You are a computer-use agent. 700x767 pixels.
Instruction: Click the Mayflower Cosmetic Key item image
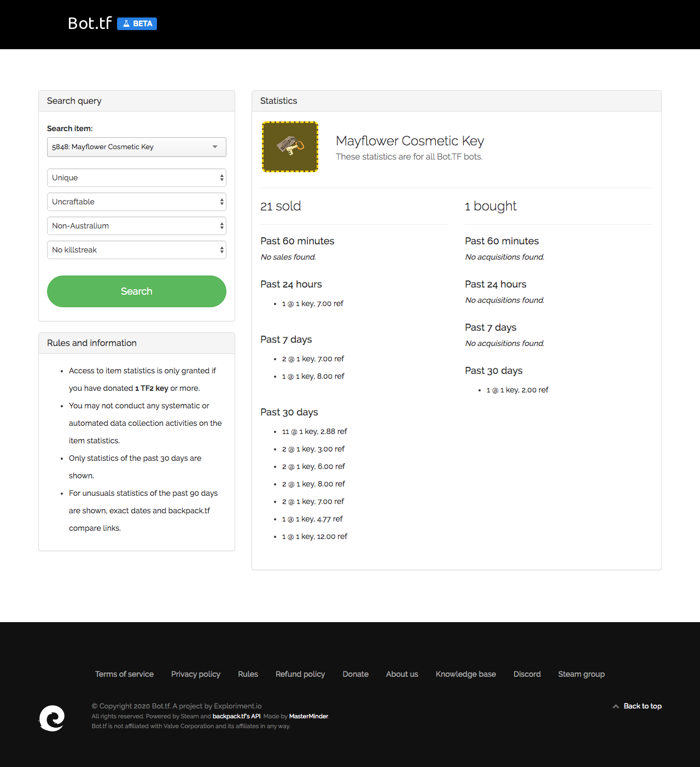coord(290,147)
